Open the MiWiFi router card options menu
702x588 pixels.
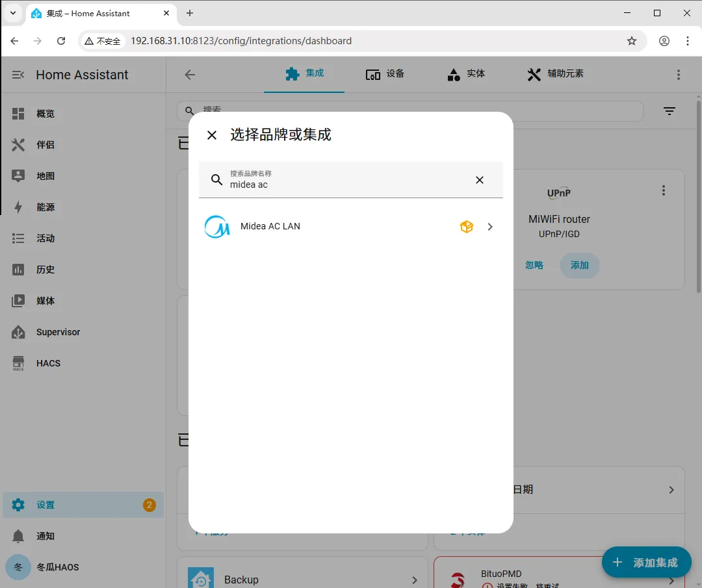point(664,190)
